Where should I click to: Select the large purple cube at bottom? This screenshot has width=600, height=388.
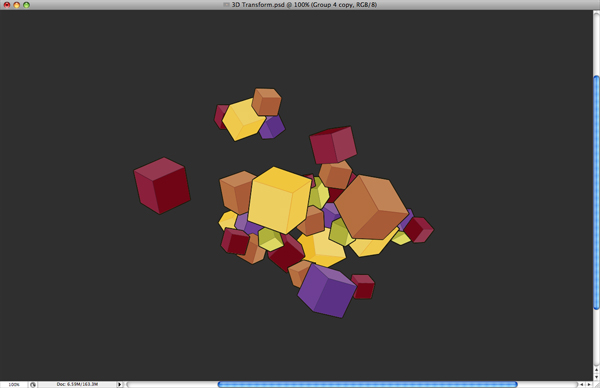pos(327,290)
